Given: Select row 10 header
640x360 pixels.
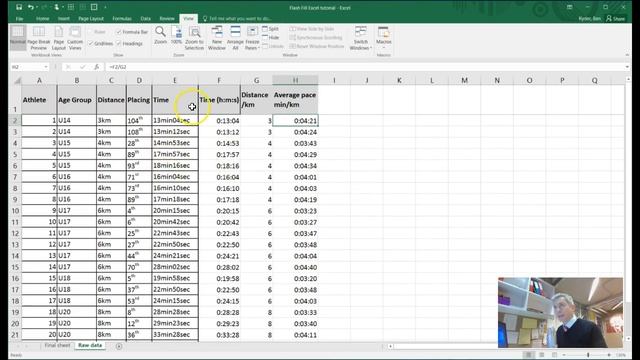Looking at the screenshot, I should [15, 211].
